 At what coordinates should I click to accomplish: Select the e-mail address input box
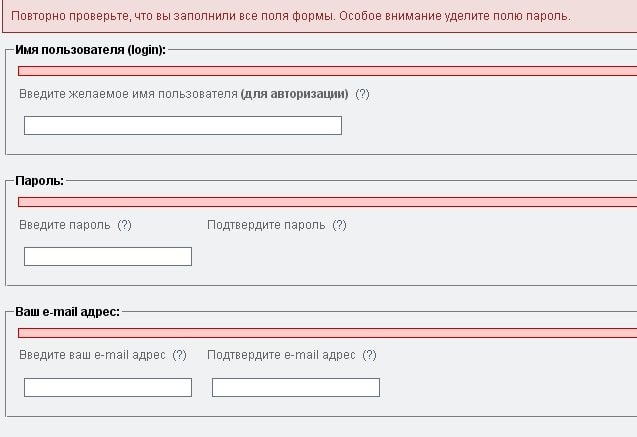point(108,387)
